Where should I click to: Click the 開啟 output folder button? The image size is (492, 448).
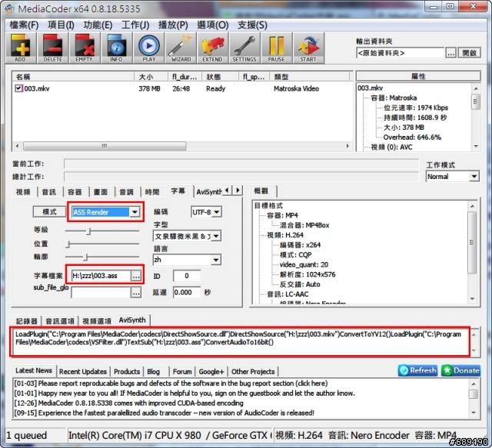point(470,53)
